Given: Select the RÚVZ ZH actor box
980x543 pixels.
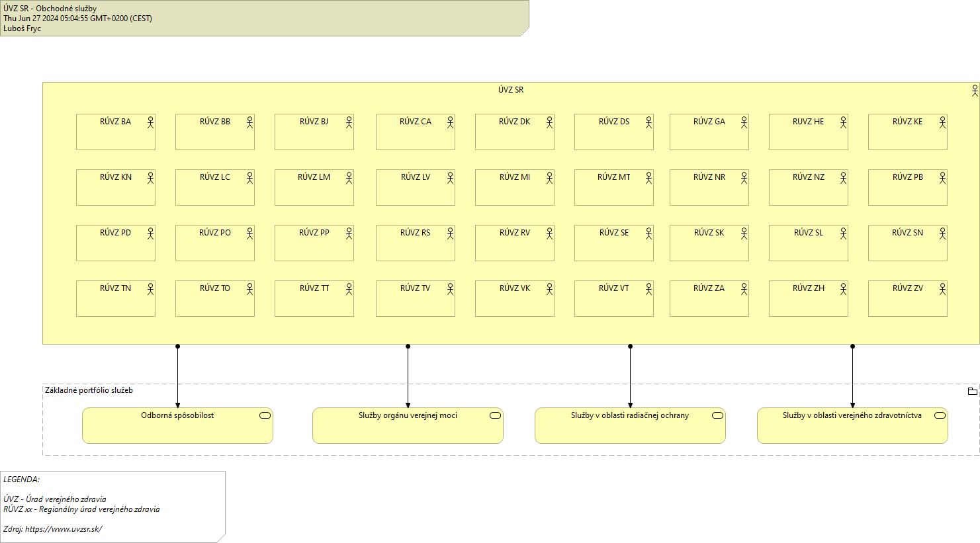Looking at the screenshot, I should [x=809, y=299].
